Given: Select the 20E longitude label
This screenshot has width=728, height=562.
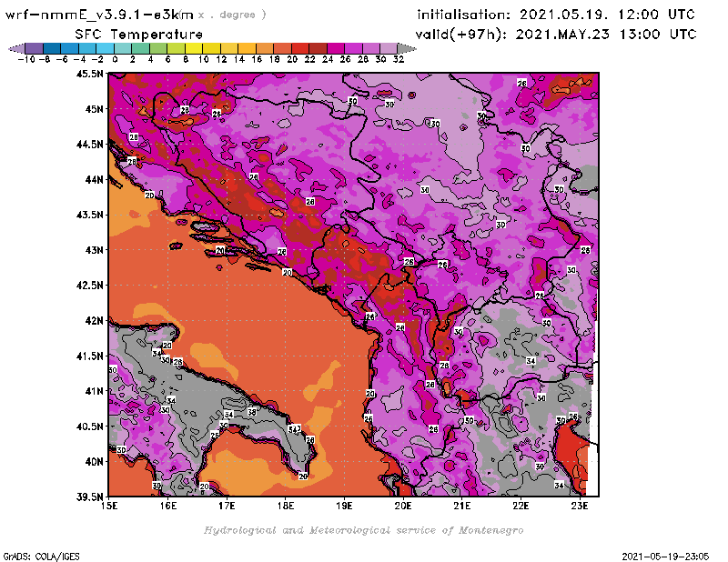Looking at the screenshot, I should pyautogui.click(x=403, y=506).
